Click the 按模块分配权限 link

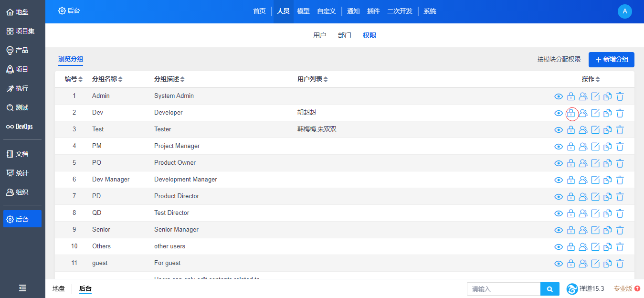[x=559, y=60]
